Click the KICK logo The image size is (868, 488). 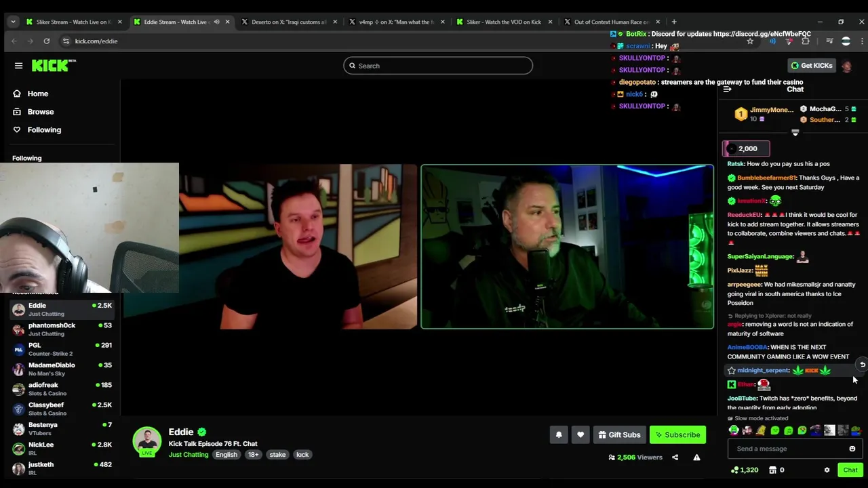tap(54, 65)
